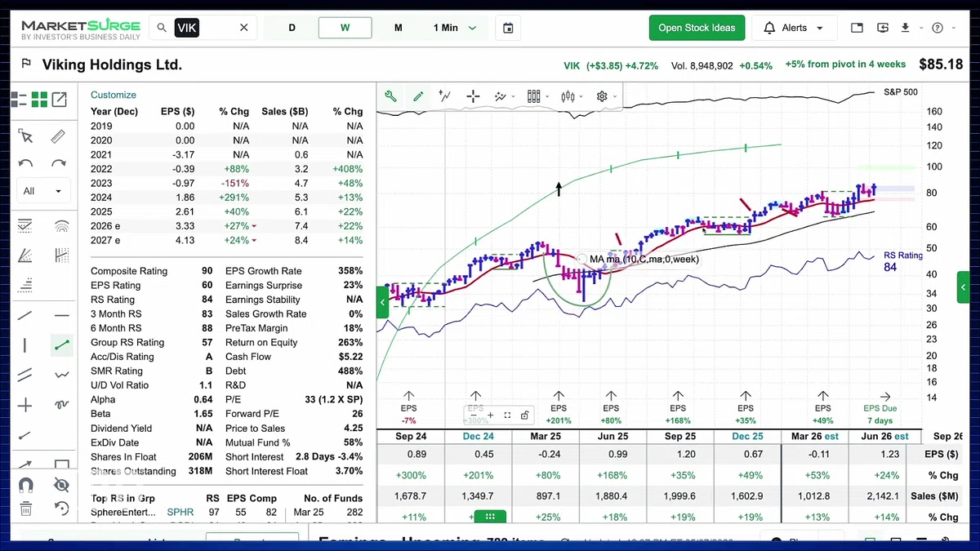The height and width of the screenshot is (551, 980).
Task: Toggle hide drawings eye icon
Action: [61, 485]
